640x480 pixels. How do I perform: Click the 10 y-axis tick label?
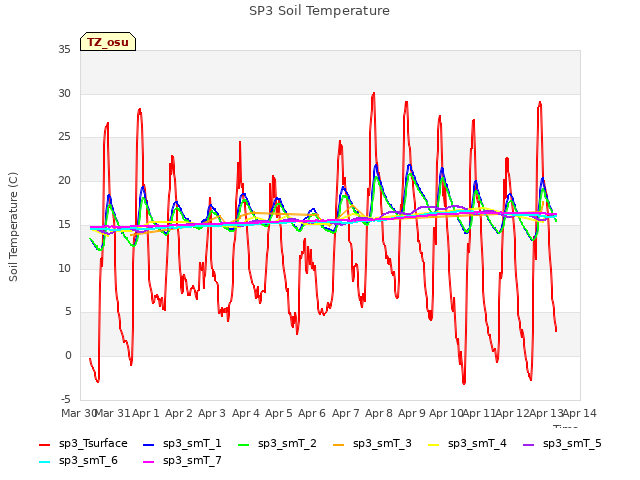click(64, 268)
